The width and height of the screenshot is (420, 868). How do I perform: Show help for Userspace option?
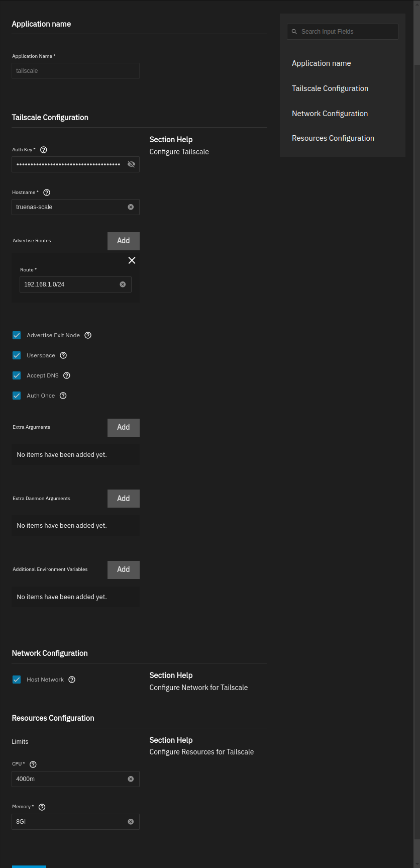[x=63, y=355]
